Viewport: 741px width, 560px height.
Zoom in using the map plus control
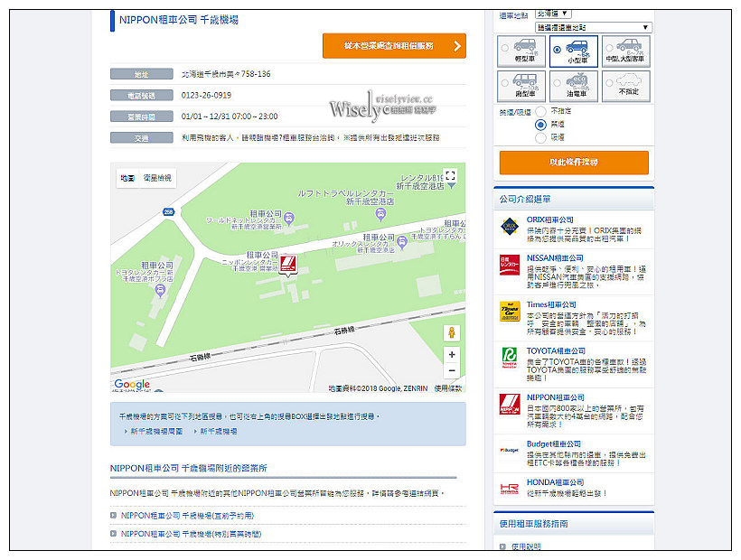453,356
